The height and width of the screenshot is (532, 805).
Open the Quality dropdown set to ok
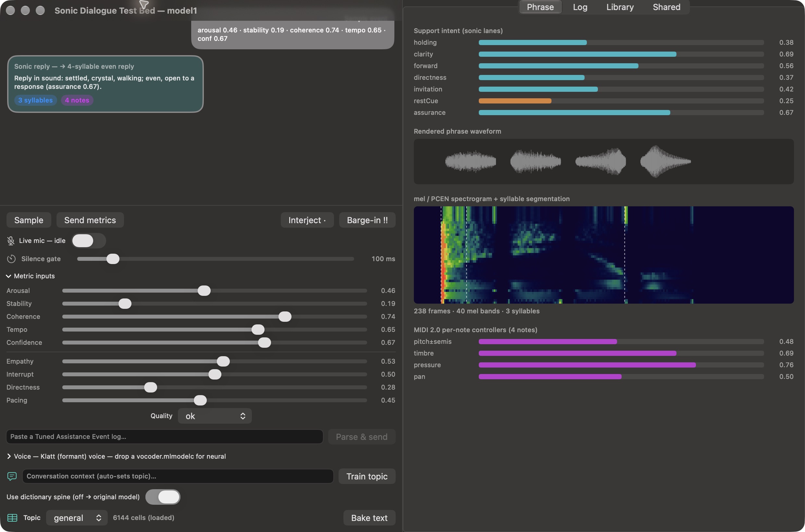click(x=215, y=416)
